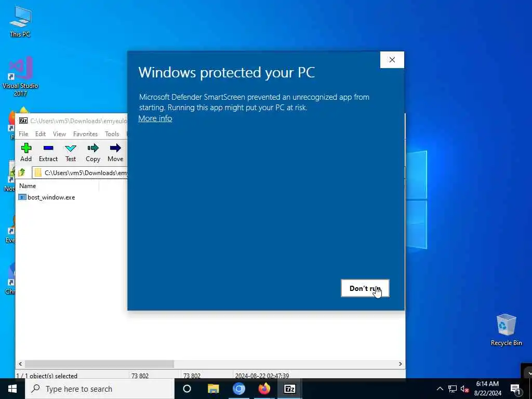532x399 pixels.
Task: Click the file date 2024-08-22 in status bar
Action: click(x=262, y=376)
